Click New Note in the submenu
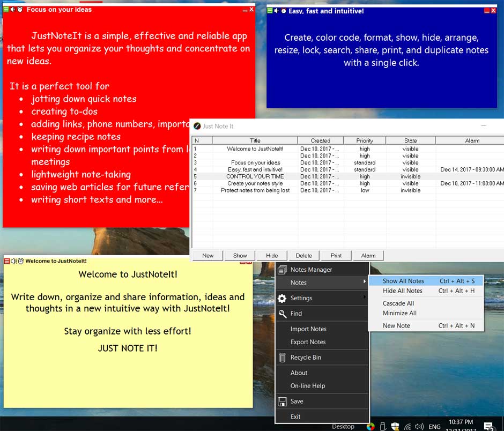The width and height of the screenshot is (504, 431). pyautogui.click(x=396, y=325)
